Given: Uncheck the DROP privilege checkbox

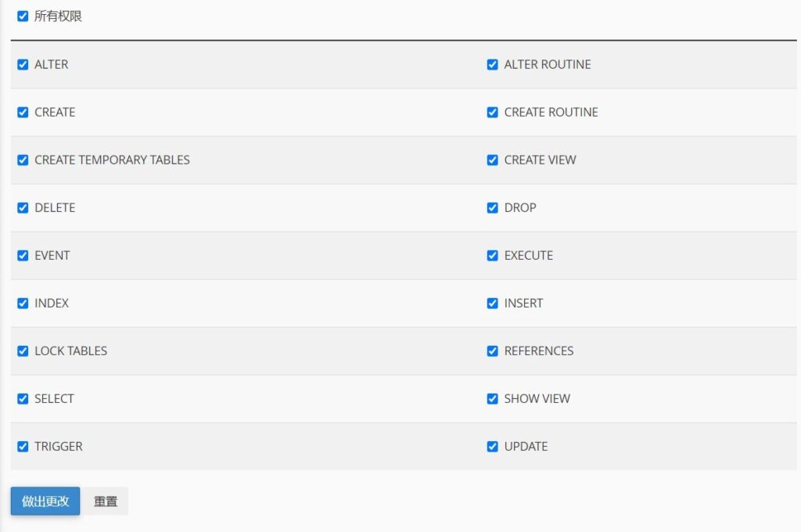Looking at the screenshot, I should [492, 207].
